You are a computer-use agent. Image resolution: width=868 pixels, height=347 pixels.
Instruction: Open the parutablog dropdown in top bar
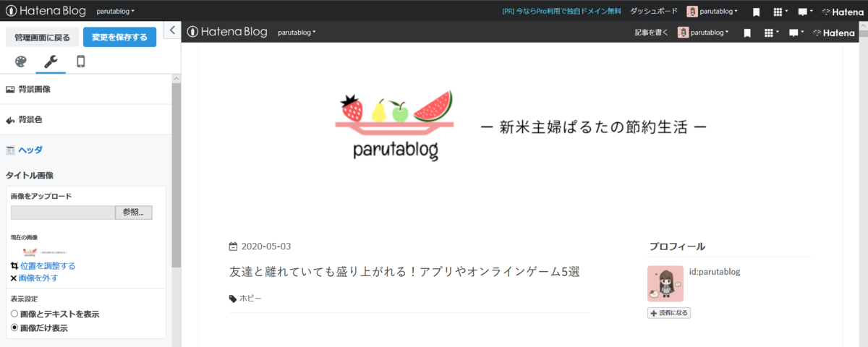click(x=116, y=12)
